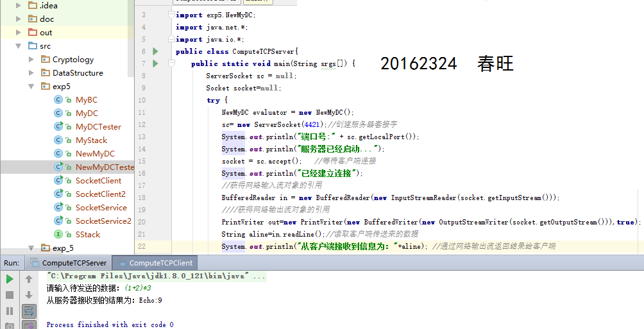Screen dimensions: 644x329
Task: Click the lock icon beside MyStack
Action: coord(69,140)
